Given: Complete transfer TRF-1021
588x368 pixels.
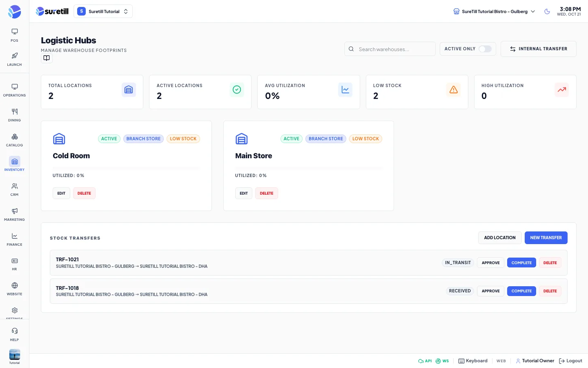Looking at the screenshot, I should 521,263.
